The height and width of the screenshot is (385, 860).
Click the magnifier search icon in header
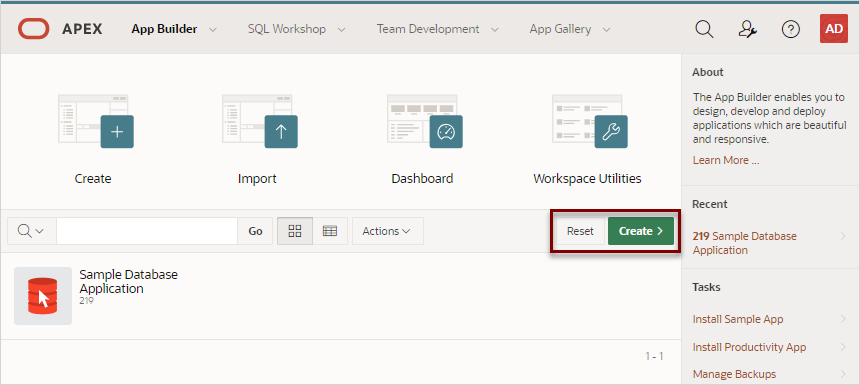point(704,29)
